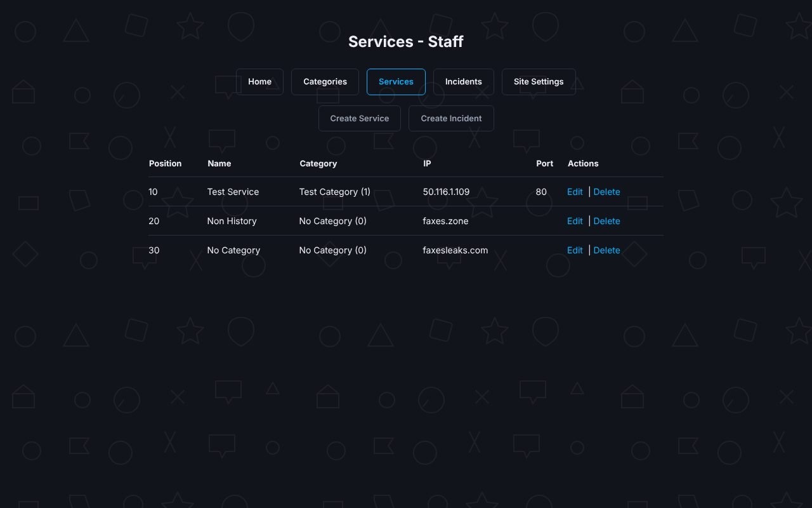812x508 pixels.
Task: Click position value 10
Action: (x=153, y=192)
